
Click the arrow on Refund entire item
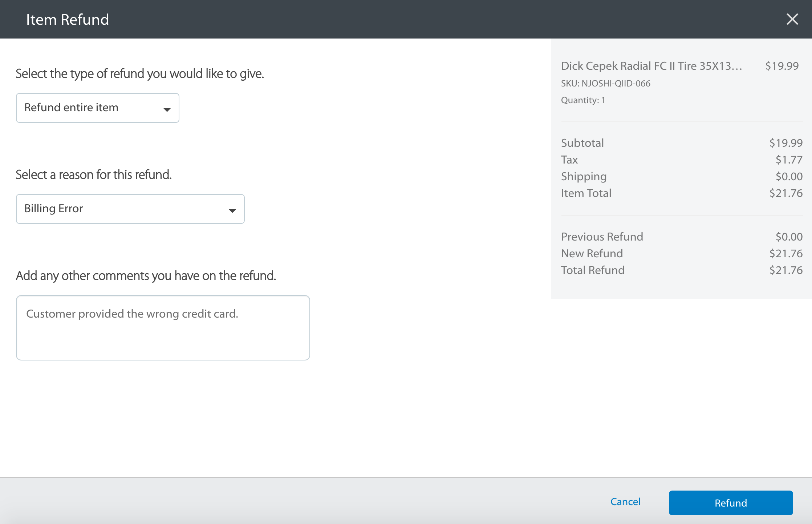167,109
